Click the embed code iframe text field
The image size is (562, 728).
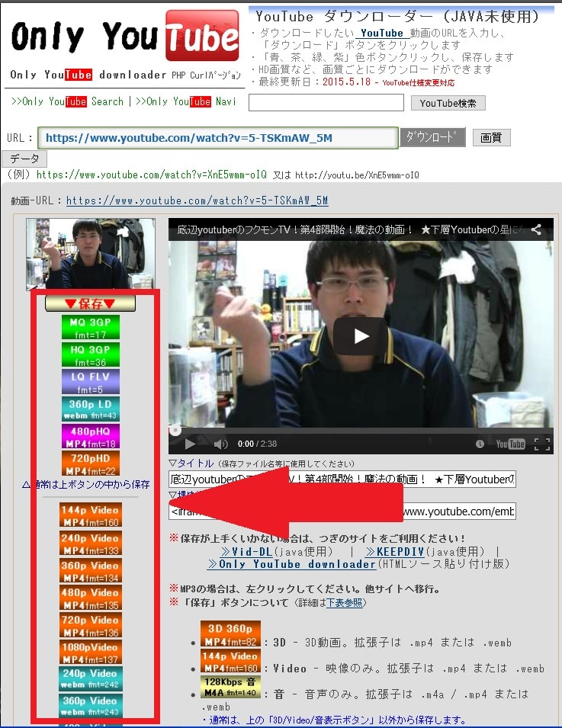(342, 512)
